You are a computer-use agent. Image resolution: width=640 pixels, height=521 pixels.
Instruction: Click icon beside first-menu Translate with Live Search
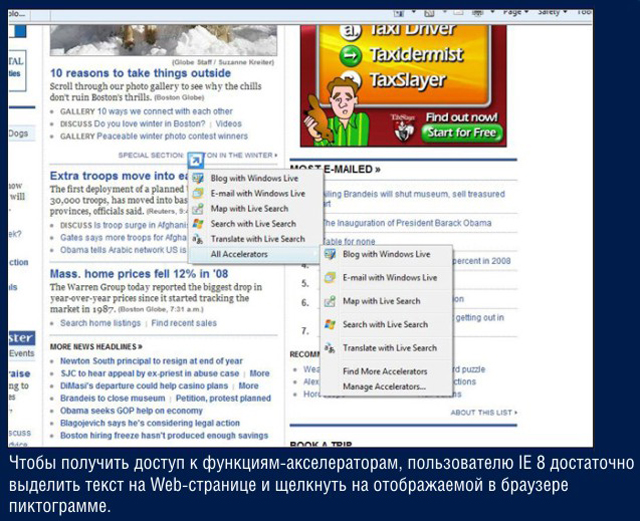(x=198, y=239)
